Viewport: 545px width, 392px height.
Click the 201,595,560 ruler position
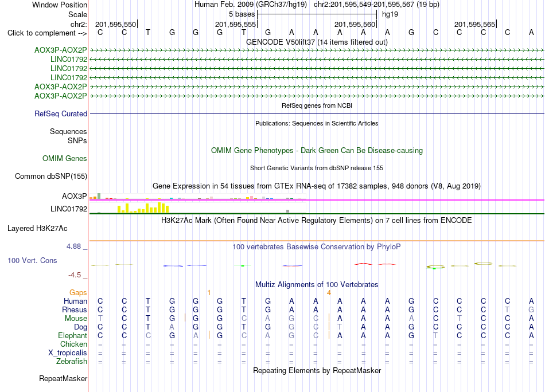tap(355, 24)
